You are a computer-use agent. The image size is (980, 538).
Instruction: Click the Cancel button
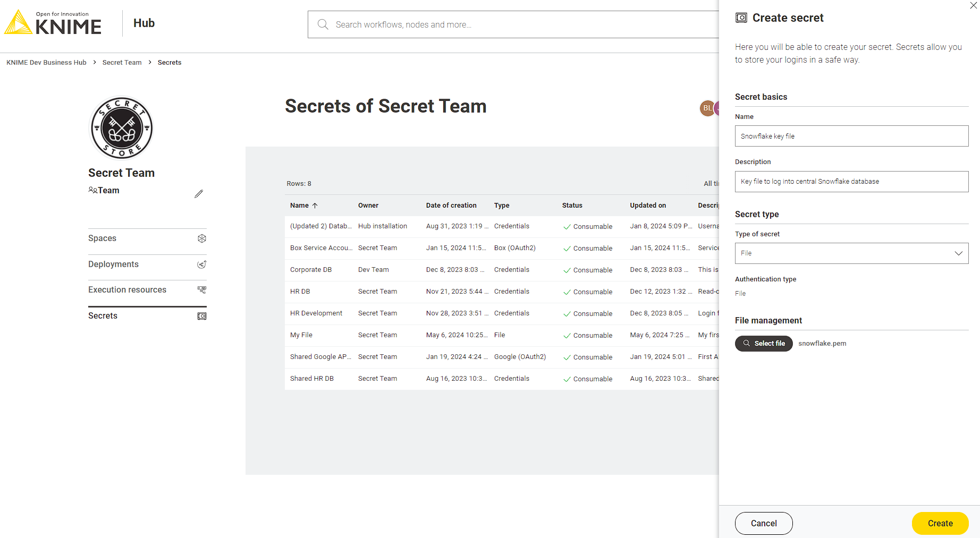pyautogui.click(x=764, y=523)
